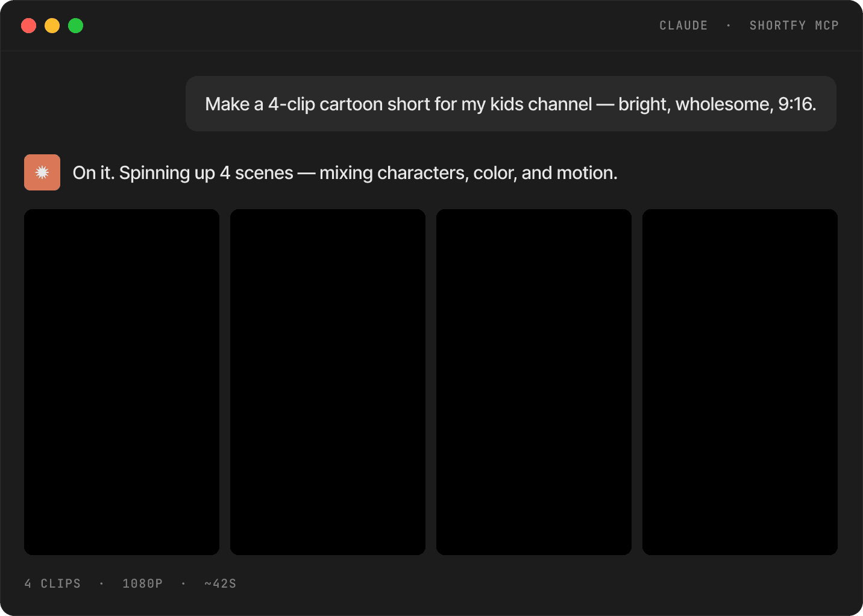Click the dot between 4 CLIPS and 1080P
The width and height of the screenshot is (863, 616).
[x=101, y=583]
